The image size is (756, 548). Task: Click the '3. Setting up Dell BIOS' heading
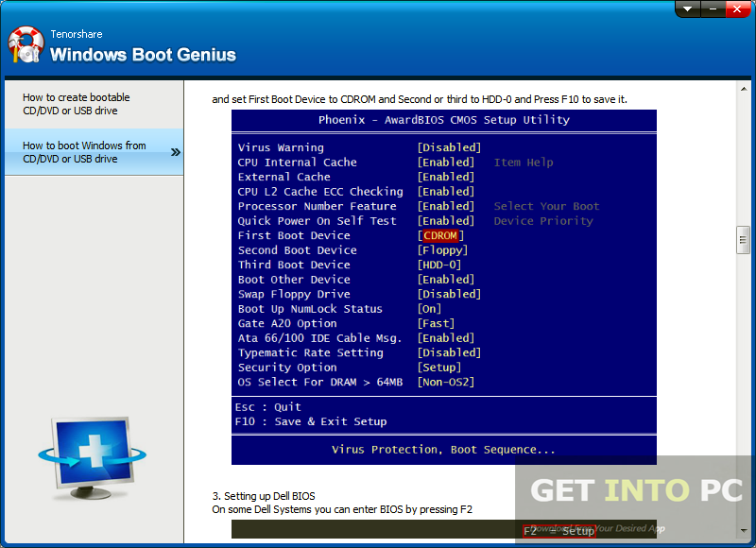[264, 496]
